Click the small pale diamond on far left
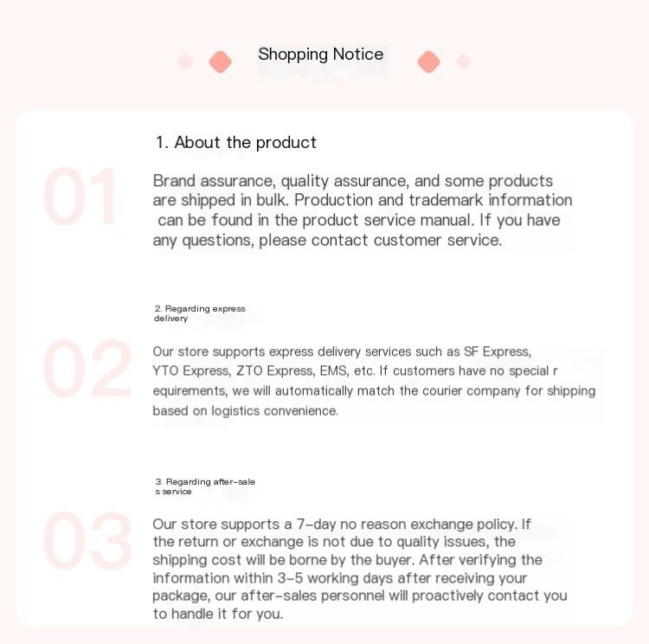 186,61
